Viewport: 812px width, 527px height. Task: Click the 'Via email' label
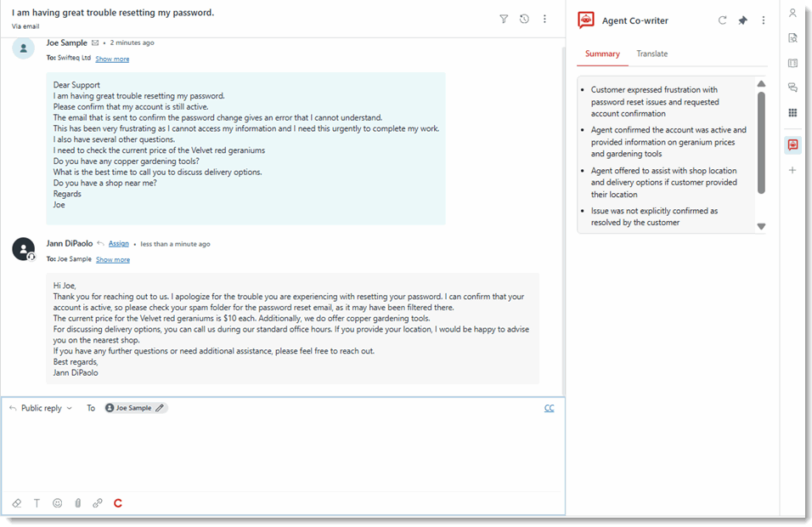point(25,26)
